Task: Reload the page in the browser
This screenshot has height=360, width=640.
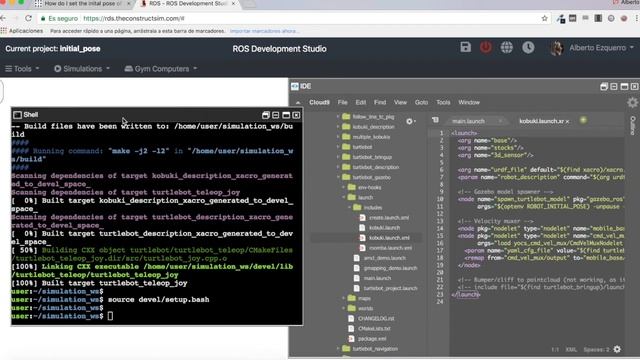Action: tap(28, 18)
